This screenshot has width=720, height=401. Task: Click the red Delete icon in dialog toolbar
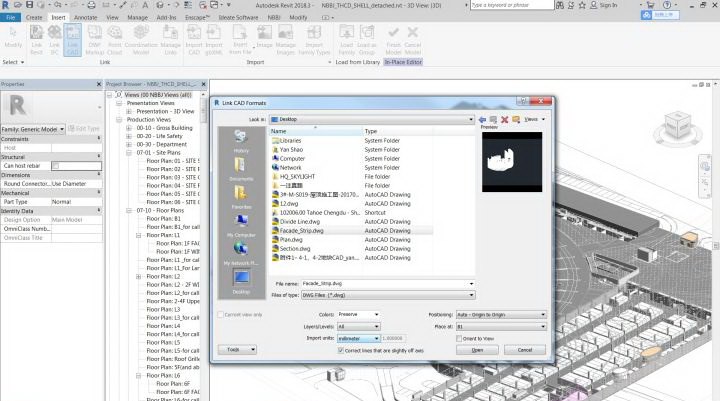click(x=506, y=119)
